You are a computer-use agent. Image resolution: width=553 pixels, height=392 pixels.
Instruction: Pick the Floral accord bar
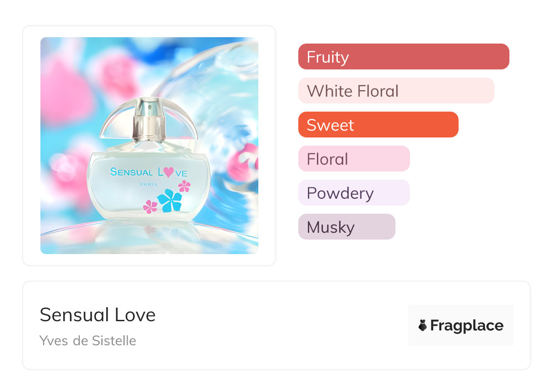(354, 159)
